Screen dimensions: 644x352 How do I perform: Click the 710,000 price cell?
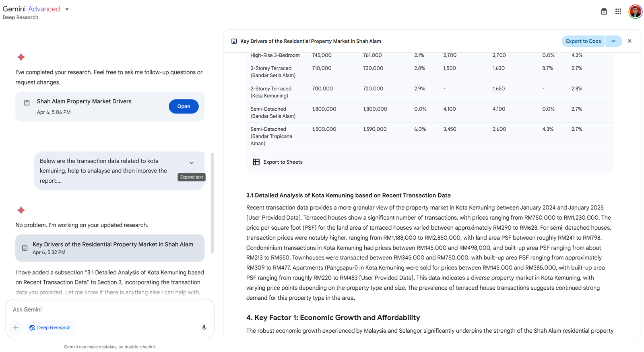click(322, 68)
